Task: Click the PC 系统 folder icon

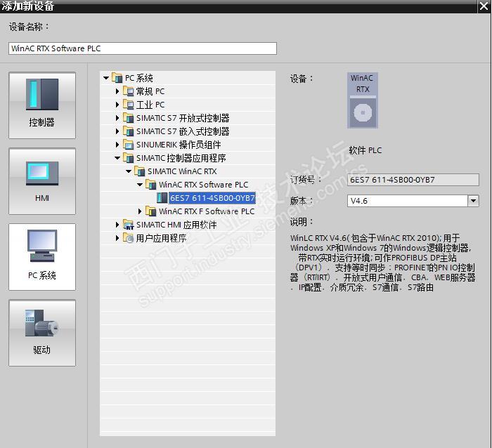Action: 117,77
